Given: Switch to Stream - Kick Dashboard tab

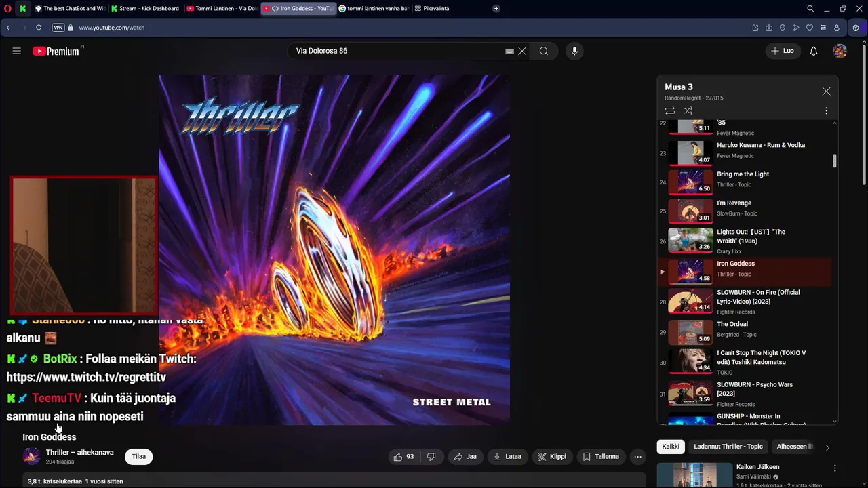Looking at the screenshot, I should [x=145, y=9].
